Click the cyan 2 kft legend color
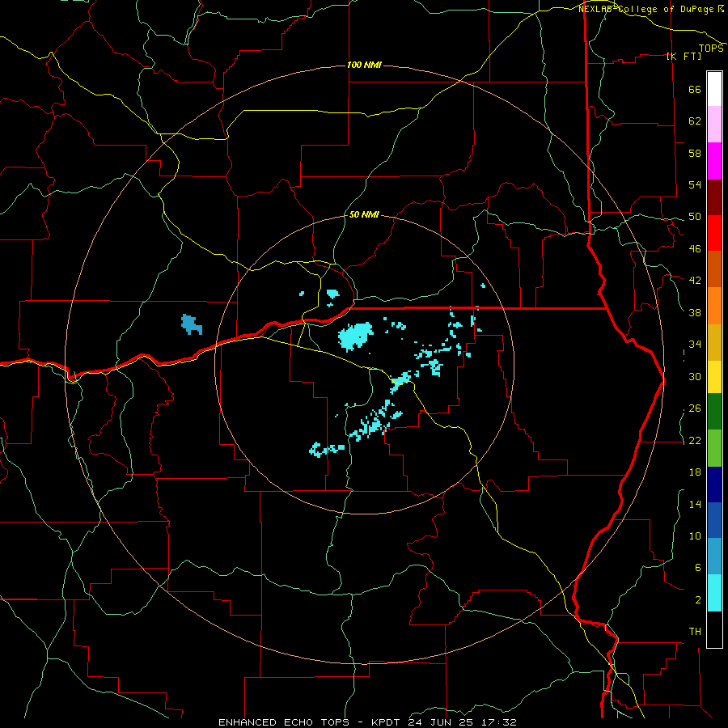Screen dimensions: 728x728 point(714,593)
